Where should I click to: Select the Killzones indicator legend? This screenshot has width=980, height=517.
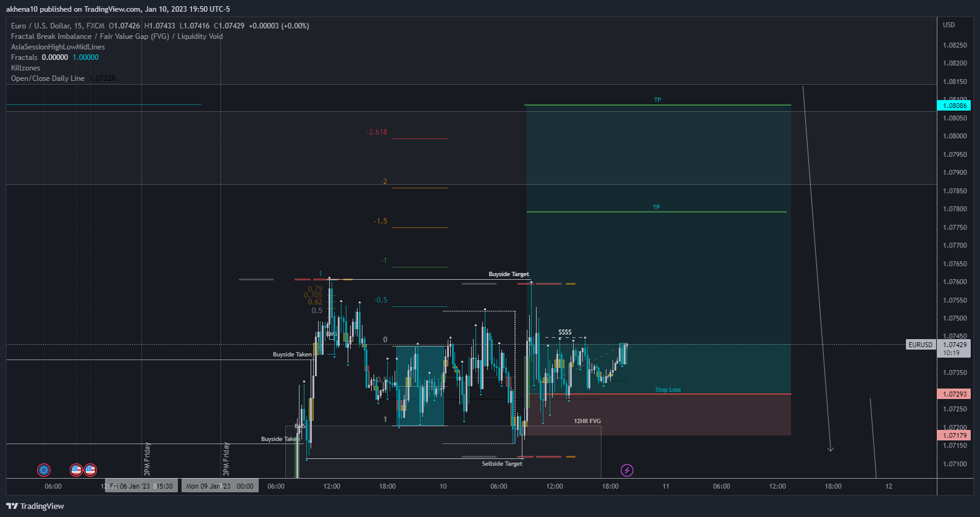[25, 68]
